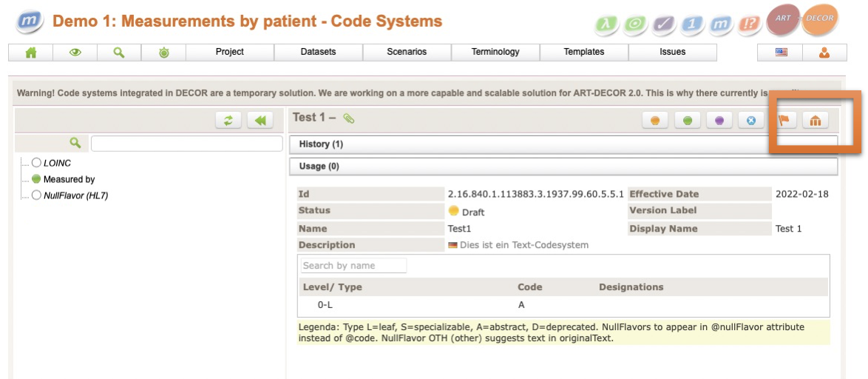Click the stopwatch icon in navigation bar
868x379 pixels.
(163, 52)
